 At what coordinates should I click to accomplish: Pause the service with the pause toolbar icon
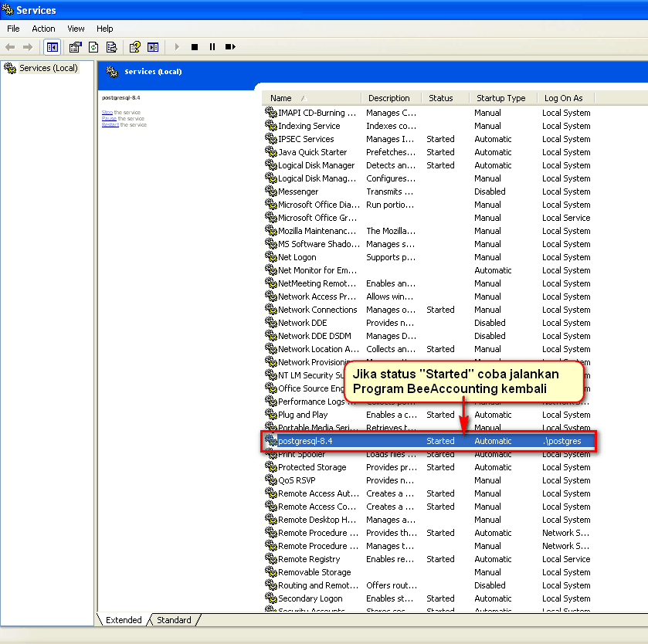coord(212,47)
